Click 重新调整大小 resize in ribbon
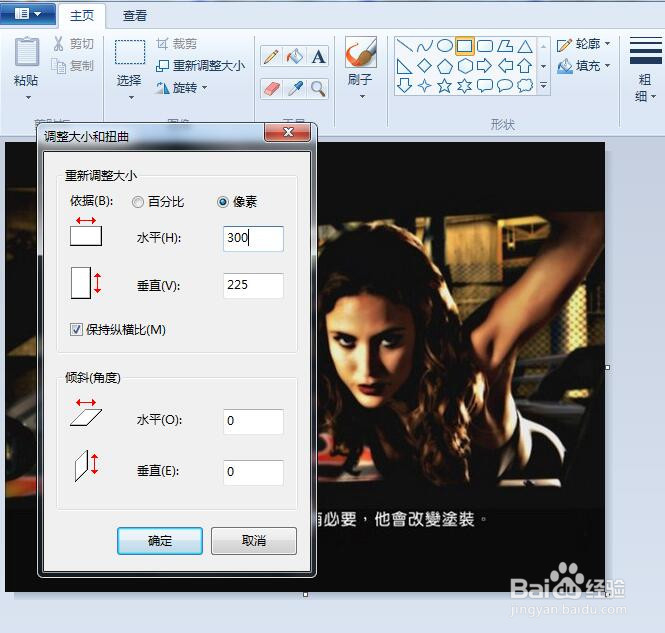This screenshot has height=633, width=665. [x=201, y=66]
